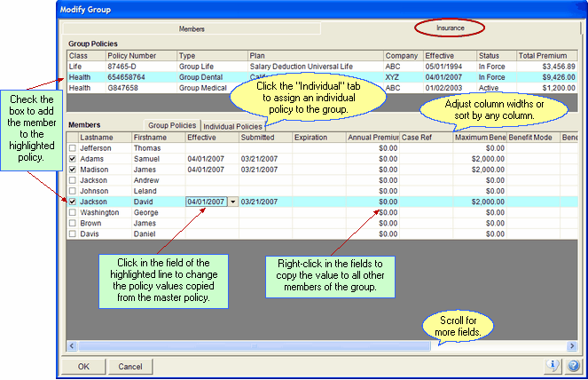Sort members by Benefit Mode column header
Viewport: 588px width, 380px height.
[x=533, y=138]
